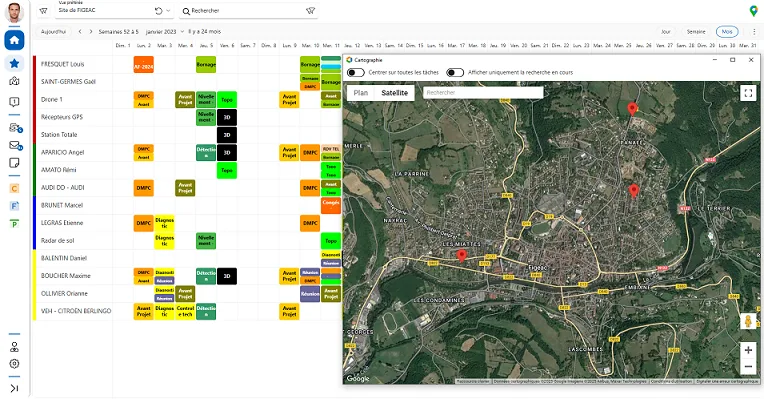764x399 pixels.
Task: Open the blue F sidebar shortcut
Action: tap(14, 206)
